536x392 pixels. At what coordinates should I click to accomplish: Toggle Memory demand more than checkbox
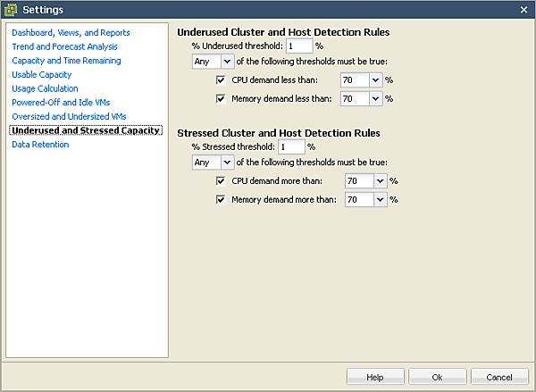point(222,200)
